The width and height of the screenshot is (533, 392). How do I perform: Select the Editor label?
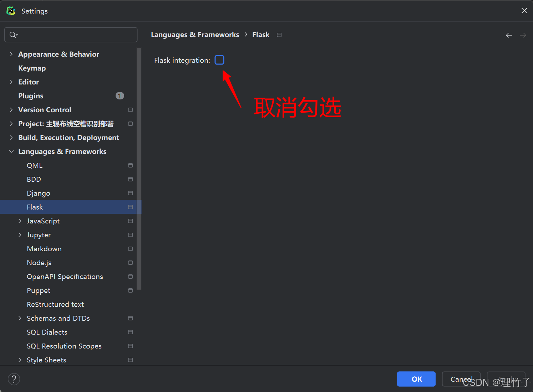click(x=29, y=82)
